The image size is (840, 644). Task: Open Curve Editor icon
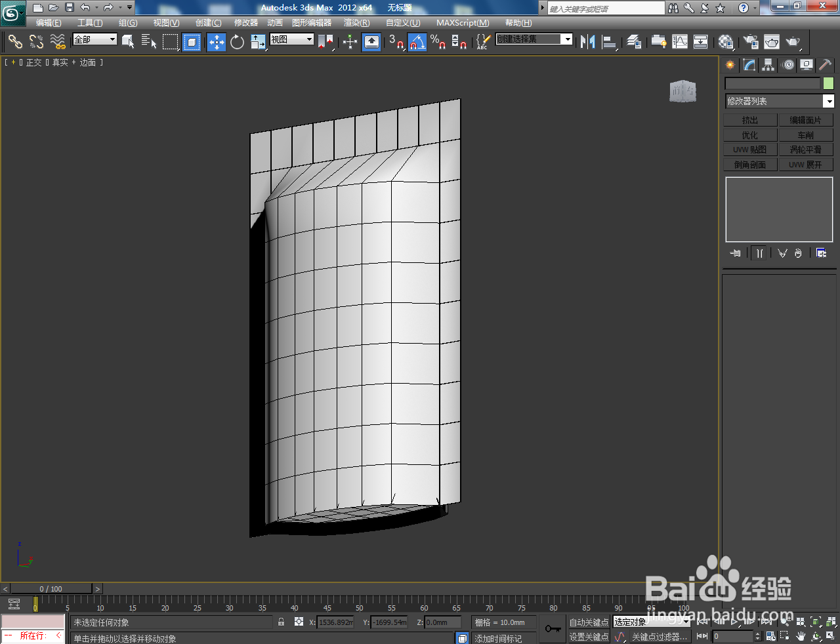[x=680, y=42]
